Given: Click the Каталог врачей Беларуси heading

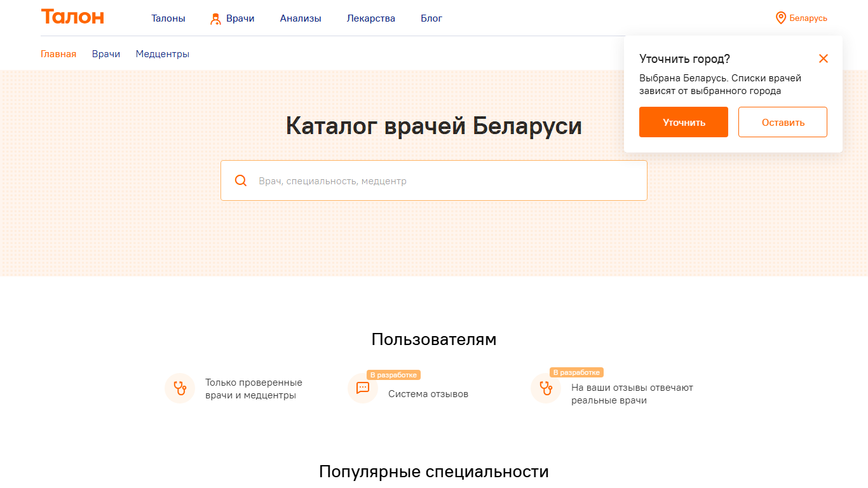Looking at the screenshot, I should pyautogui.click(x=434, y=125).
